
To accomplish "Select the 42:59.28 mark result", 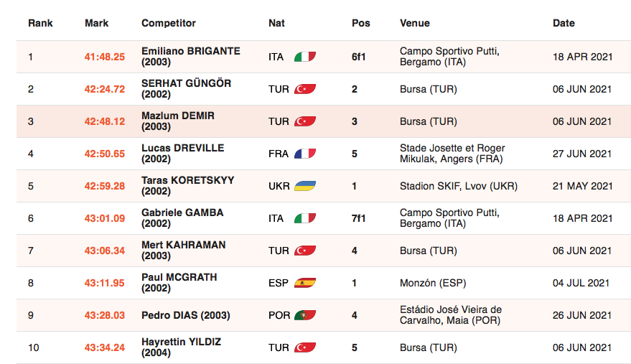I will click(x=105, y=186).
